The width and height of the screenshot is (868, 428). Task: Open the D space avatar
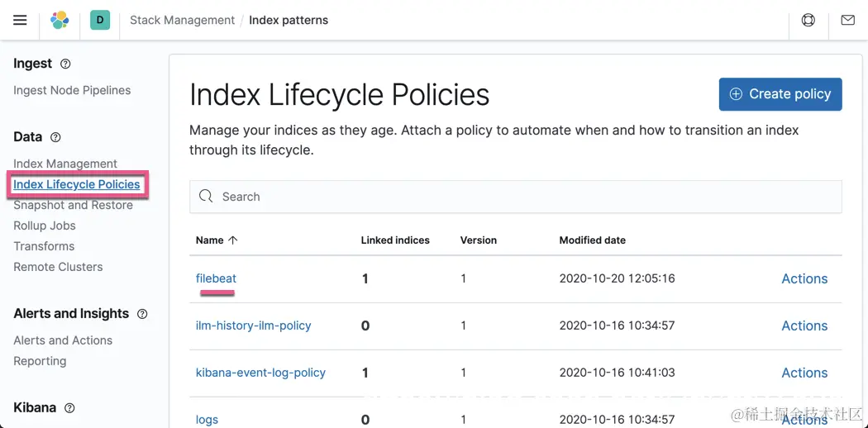click(100, 20)
